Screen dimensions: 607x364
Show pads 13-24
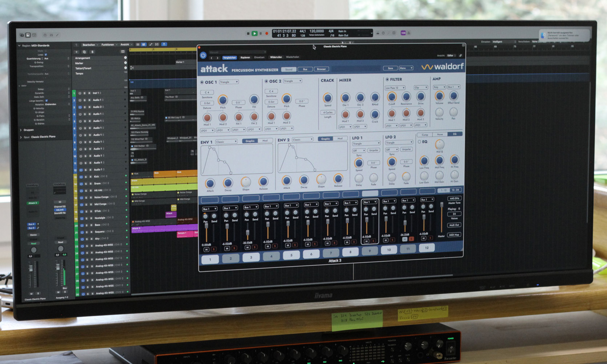[455, 190]
